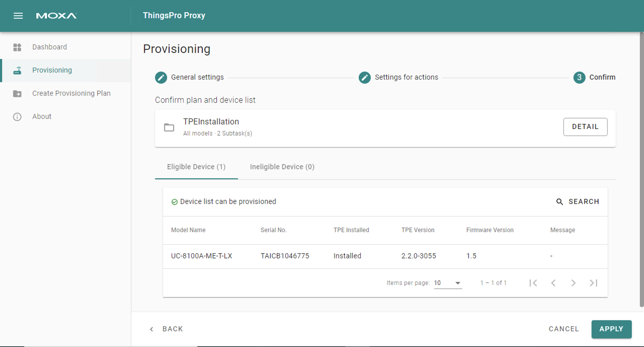Screen dimensions: 644x347
Task: Click the TPE Installed column header
Action: [351, 230]
